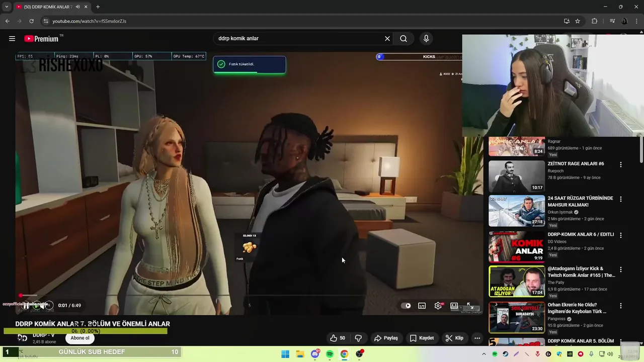
Task: Pause the video with play/pause button
Action: coord(26,305)
